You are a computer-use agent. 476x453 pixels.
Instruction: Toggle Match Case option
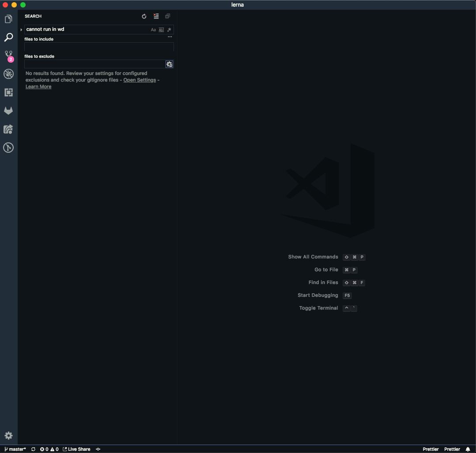[153, 30]
